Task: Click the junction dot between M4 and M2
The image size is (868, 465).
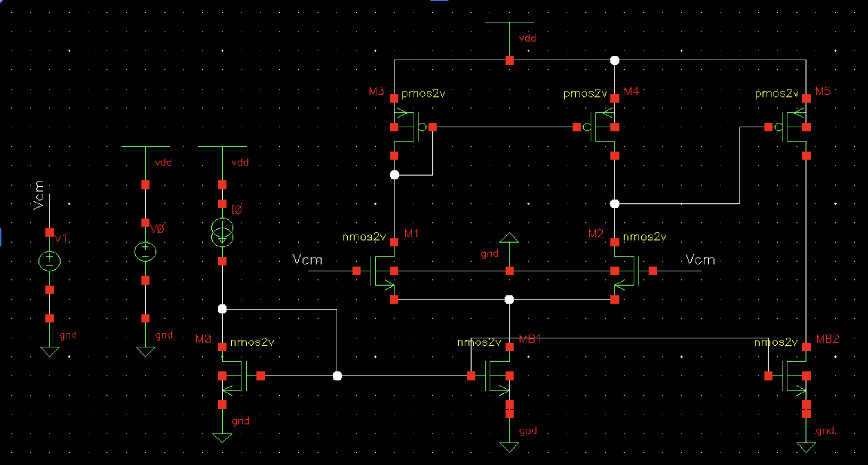Action: [614, 204]
